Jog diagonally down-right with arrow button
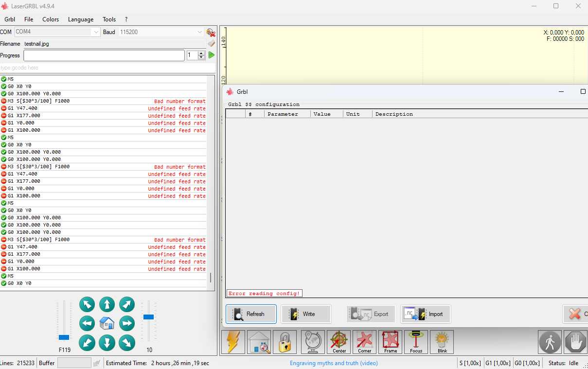The image size is (588, 369). click(x=127, y=343)
